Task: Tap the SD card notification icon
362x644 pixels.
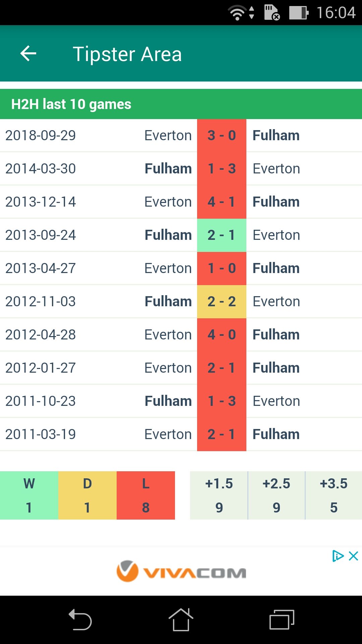Action: (272, 13)
